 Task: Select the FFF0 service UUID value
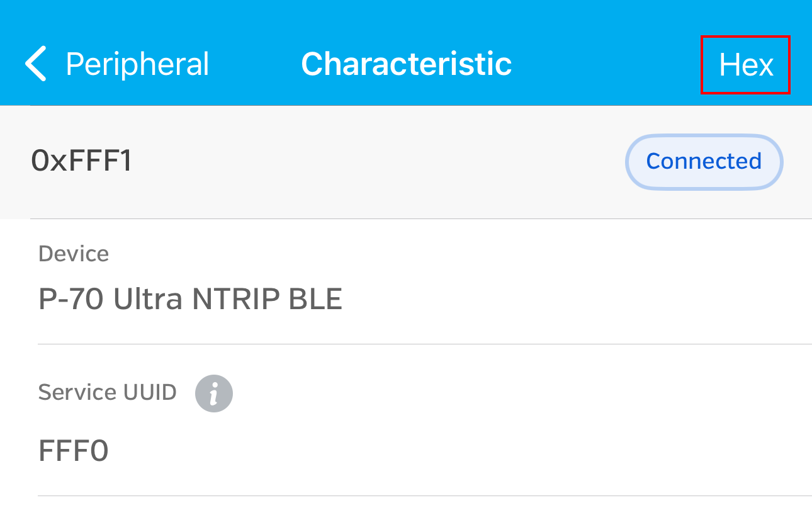pyautogui.click(x=74, y=451)
